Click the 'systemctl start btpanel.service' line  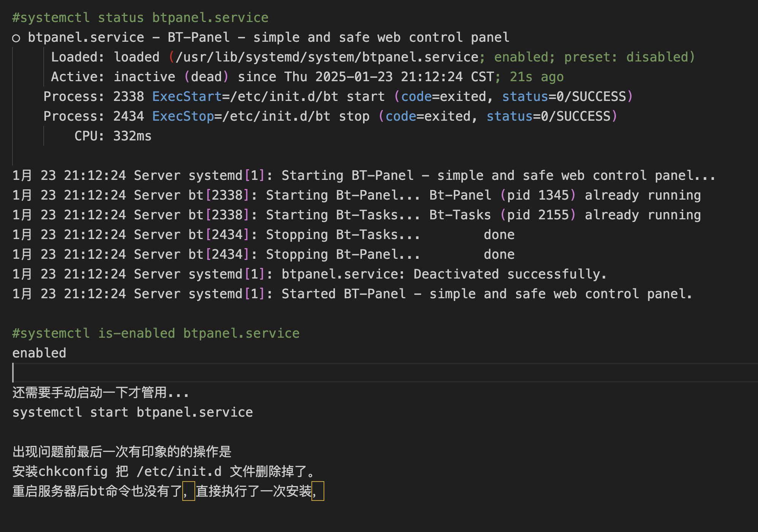(133, 412)
